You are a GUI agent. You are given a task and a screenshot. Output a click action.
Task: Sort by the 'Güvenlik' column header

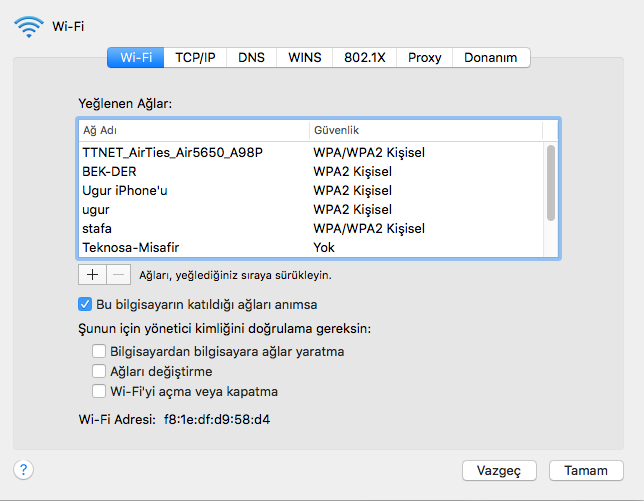[426, 130]
